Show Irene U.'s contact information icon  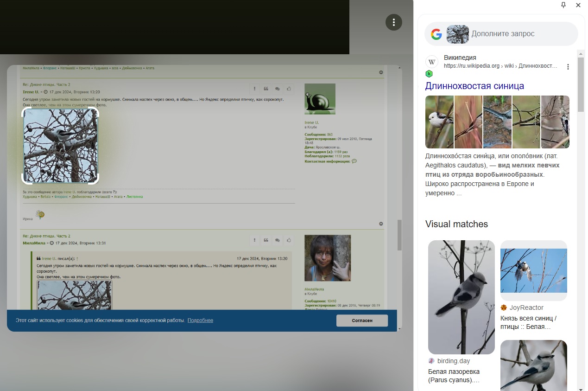click(354, 161)
